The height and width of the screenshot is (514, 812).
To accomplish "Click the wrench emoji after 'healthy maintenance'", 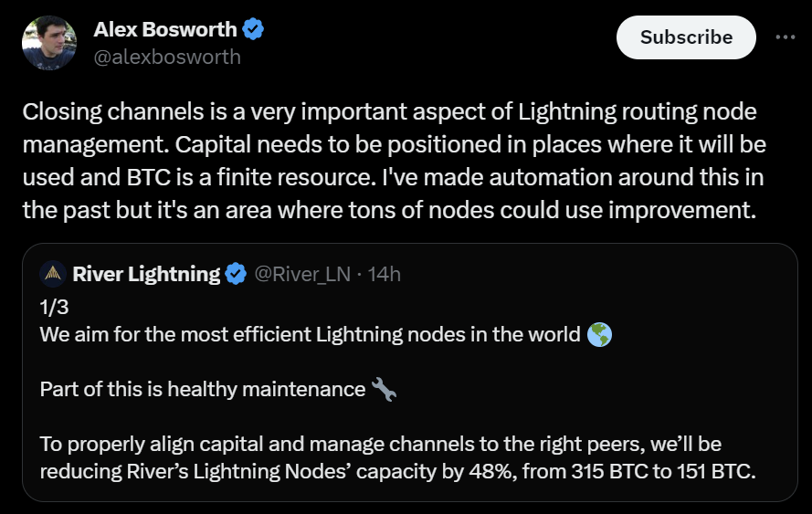I will tap(384, 390).
